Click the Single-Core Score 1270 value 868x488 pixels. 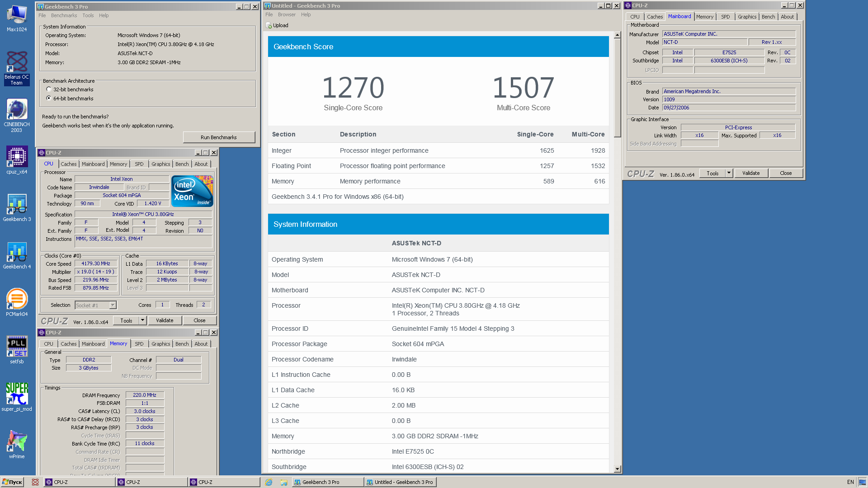click(x=353, y=88)
